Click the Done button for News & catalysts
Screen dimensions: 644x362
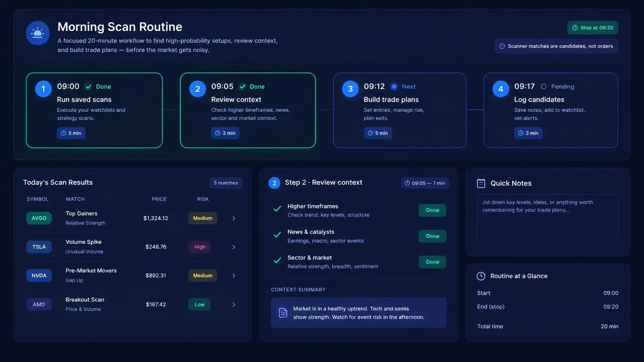tap(433, 236)
